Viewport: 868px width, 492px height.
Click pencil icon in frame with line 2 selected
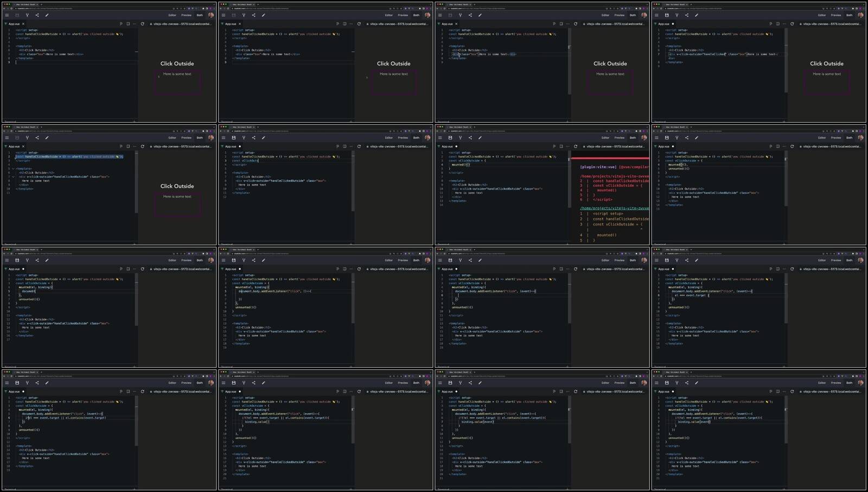tap(47, 138)
